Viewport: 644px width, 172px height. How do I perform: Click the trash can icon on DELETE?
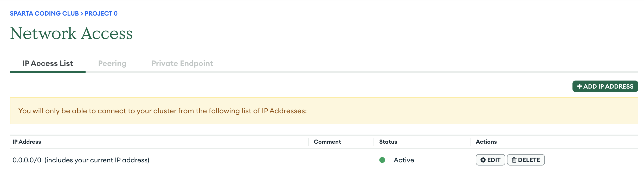tap(514, 160)
